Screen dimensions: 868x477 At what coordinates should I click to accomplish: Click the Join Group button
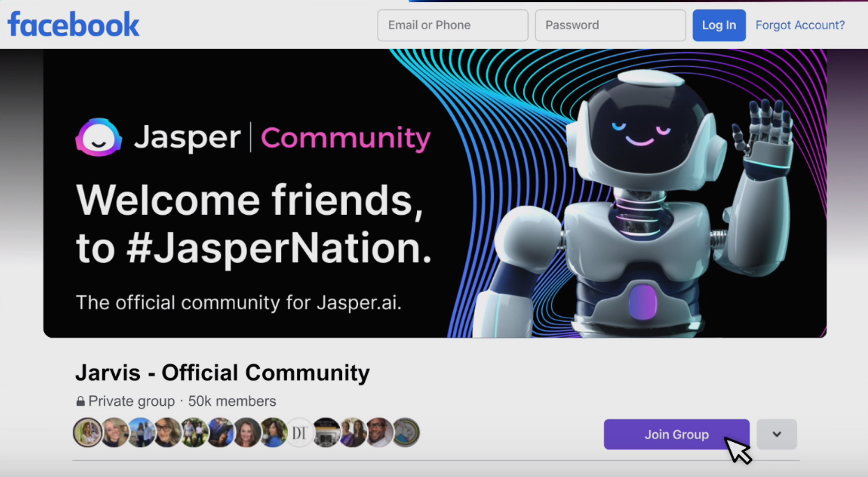[x=676, y=434]
